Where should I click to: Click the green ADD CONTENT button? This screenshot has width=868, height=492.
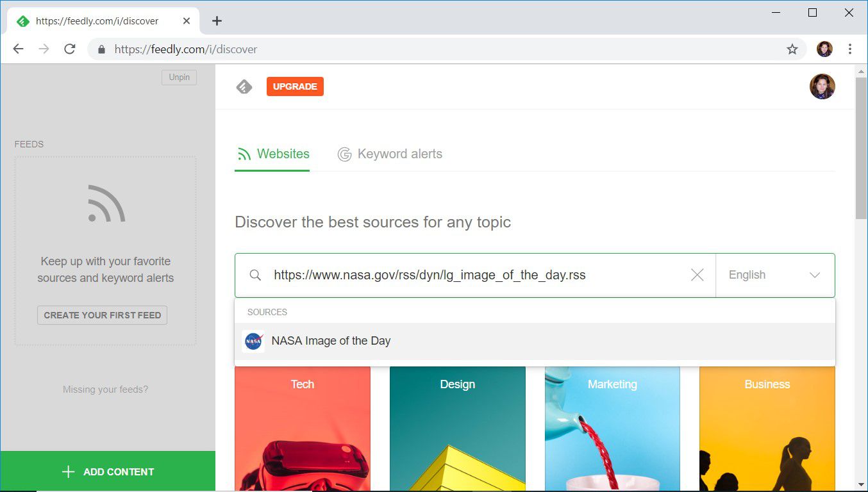pos(108,471)
